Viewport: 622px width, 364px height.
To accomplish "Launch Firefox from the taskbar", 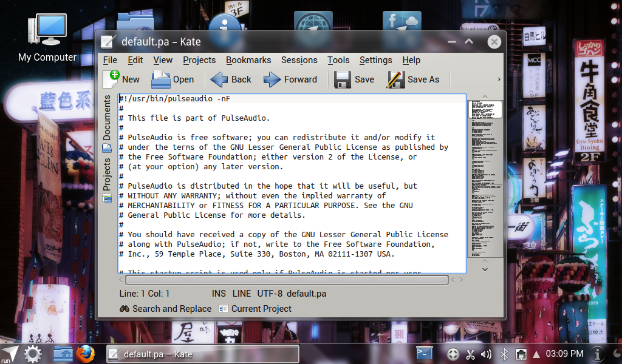I will point(86,354).
